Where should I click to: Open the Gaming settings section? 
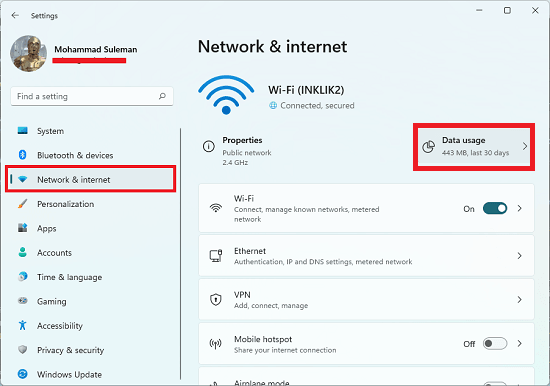click(90, 301)
